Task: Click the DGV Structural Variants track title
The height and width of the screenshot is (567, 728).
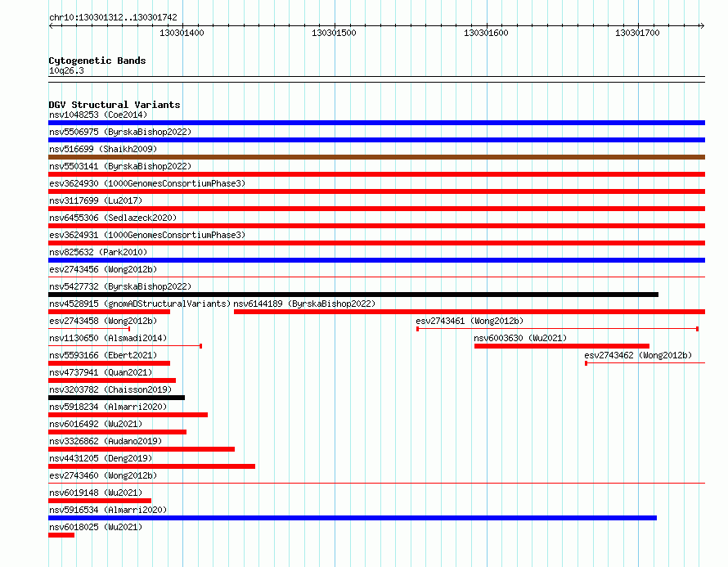Action: click(x=115, y=105)
